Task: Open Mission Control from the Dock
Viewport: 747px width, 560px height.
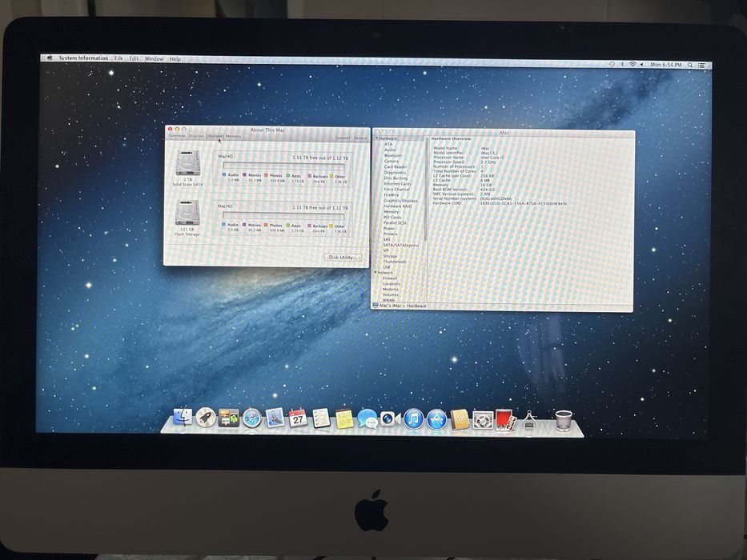Action: click(229, 418)
